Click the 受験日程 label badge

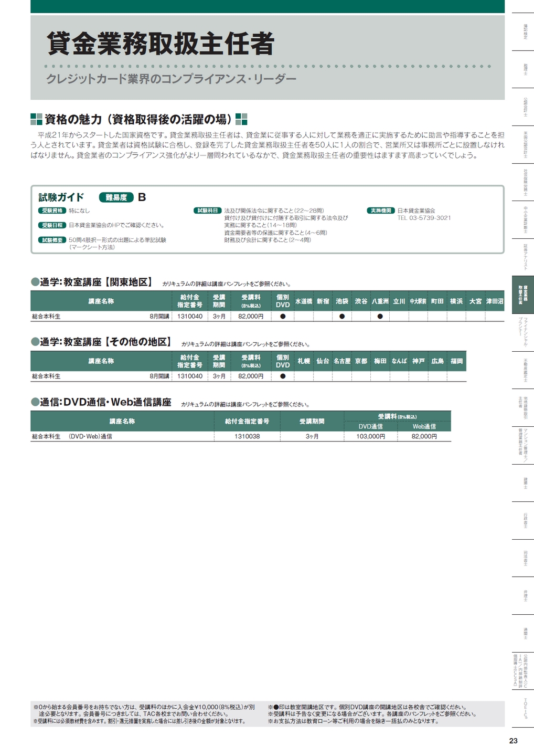tap(52, 225)
